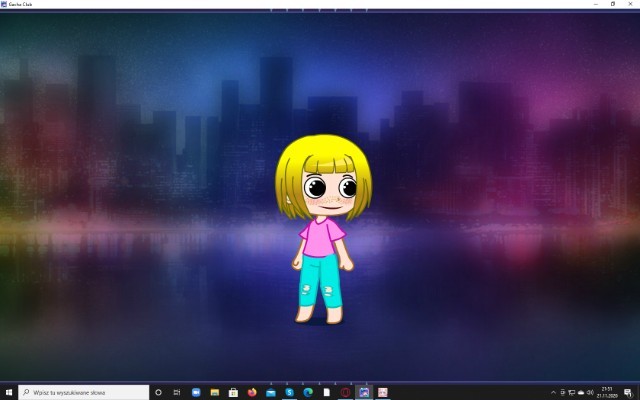Screen dimensions: 640x400
Task: Expand the hidden system tray icons
Action: pyautogui.click(x=553, y=392)
